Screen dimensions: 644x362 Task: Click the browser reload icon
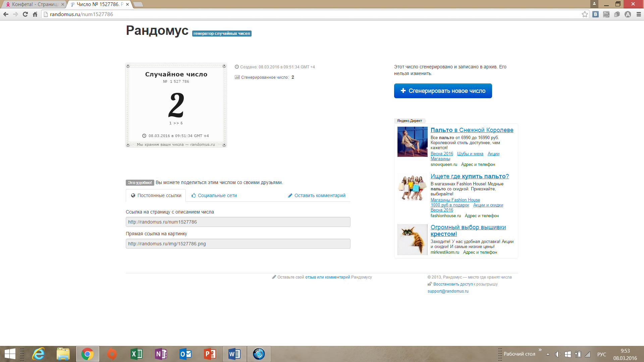[x=25, y=14]
